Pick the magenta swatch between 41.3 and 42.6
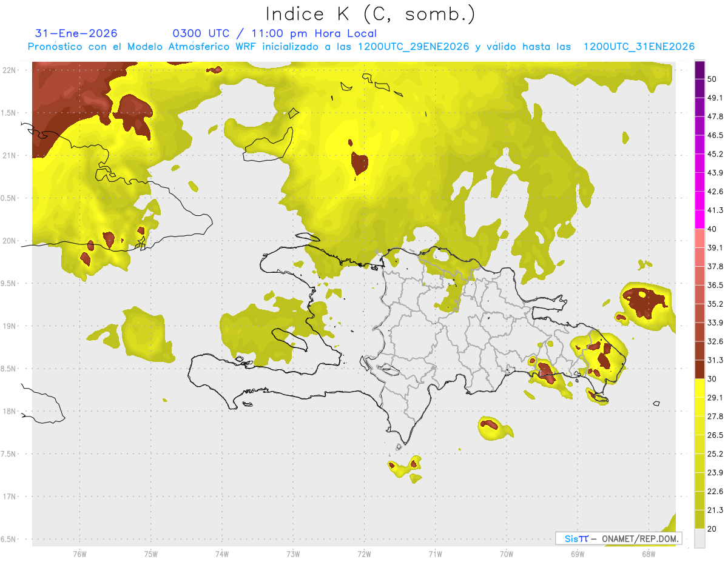The height and width of the screenshot is (562, 728). 699,201
